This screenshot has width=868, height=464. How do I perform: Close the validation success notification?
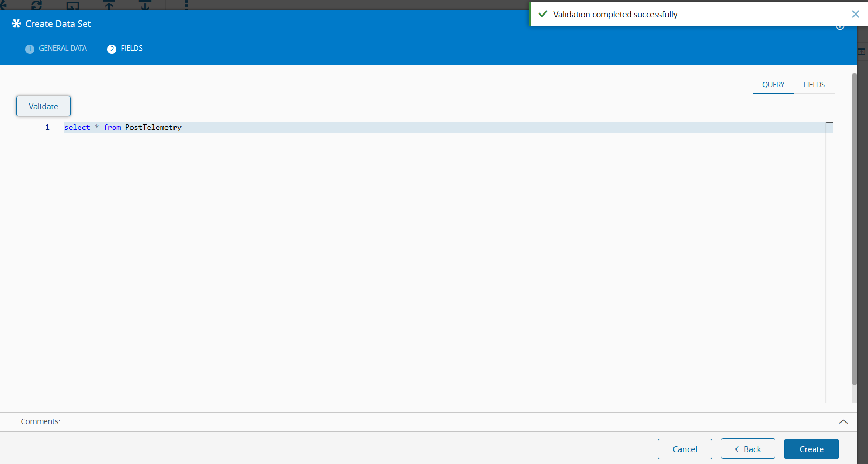pos(855,14)
